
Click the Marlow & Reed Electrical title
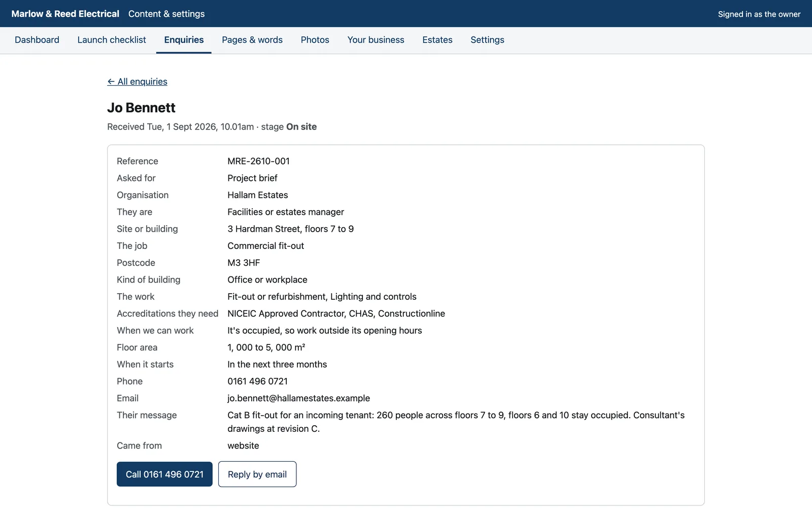point(65,14)
